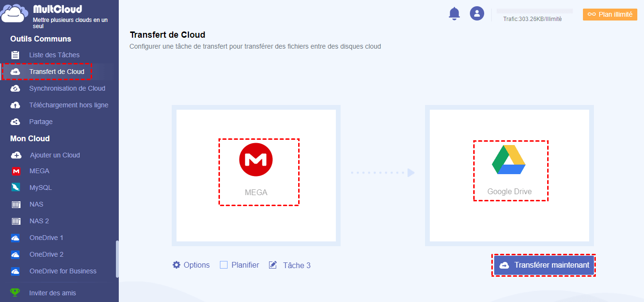
Task: Click the sidebar vertical scrollbar
Action: [x=117, y=258]
